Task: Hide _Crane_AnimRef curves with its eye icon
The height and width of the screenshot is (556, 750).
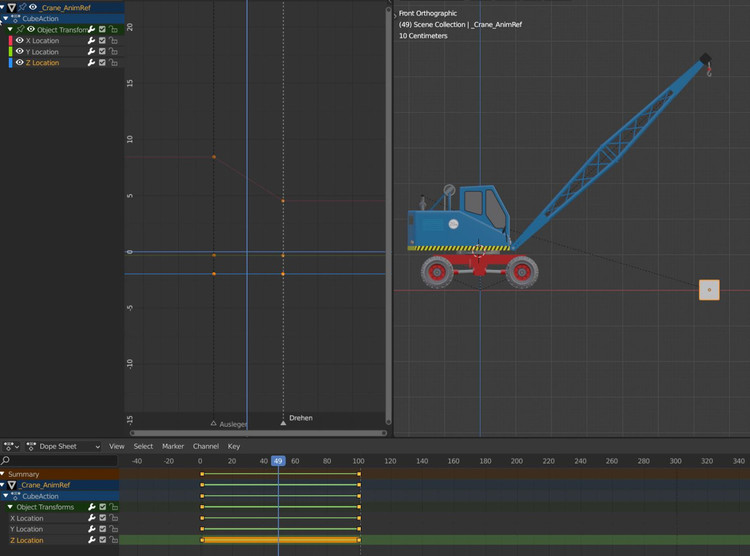Action: (x=33, y=7)
